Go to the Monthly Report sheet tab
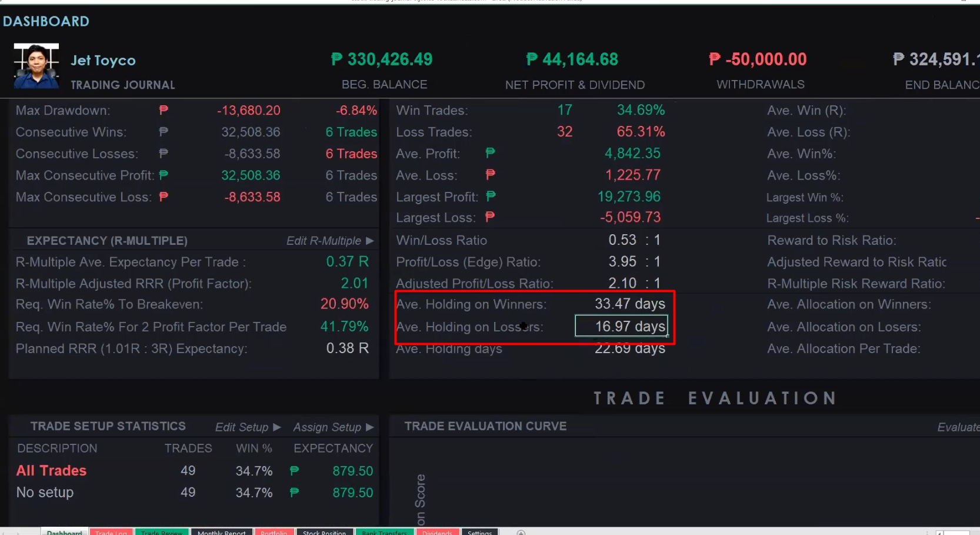Image resolution: width=980 pixels, height=535 pixels. coord(222,532)
